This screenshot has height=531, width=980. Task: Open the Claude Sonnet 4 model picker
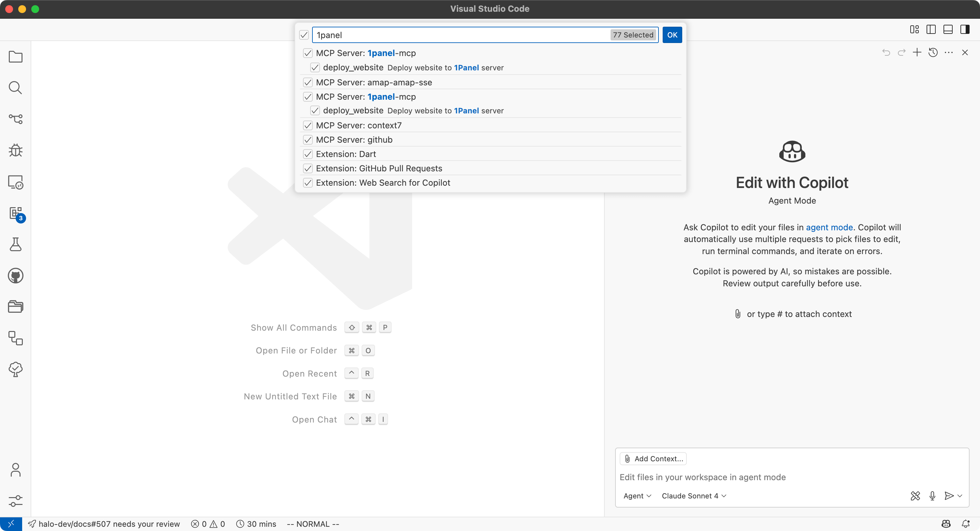[x=694, y=495]
